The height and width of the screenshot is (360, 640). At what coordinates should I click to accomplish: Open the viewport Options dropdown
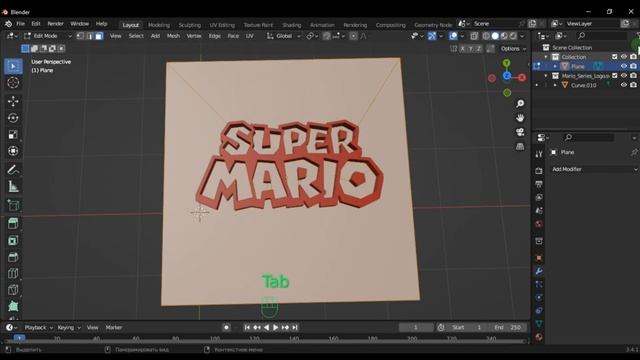pyautogui.click(x=513, y=49)
